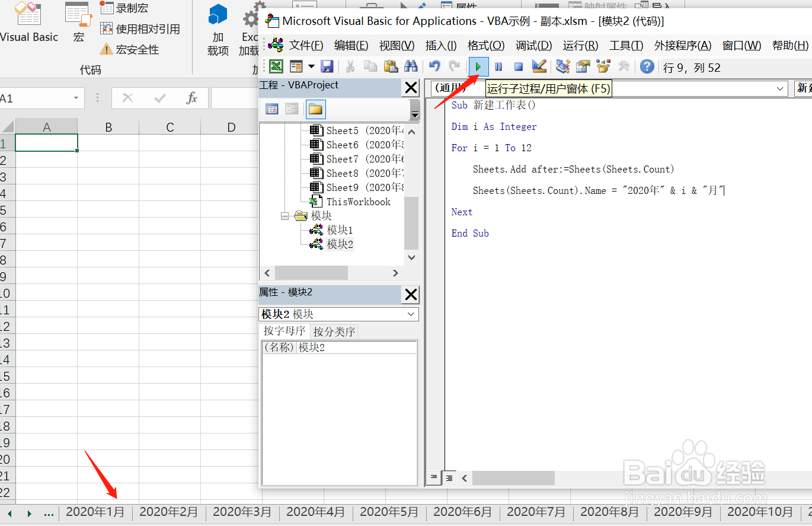Open the Excel Name Box dropdown arrow

pos(76,98)
